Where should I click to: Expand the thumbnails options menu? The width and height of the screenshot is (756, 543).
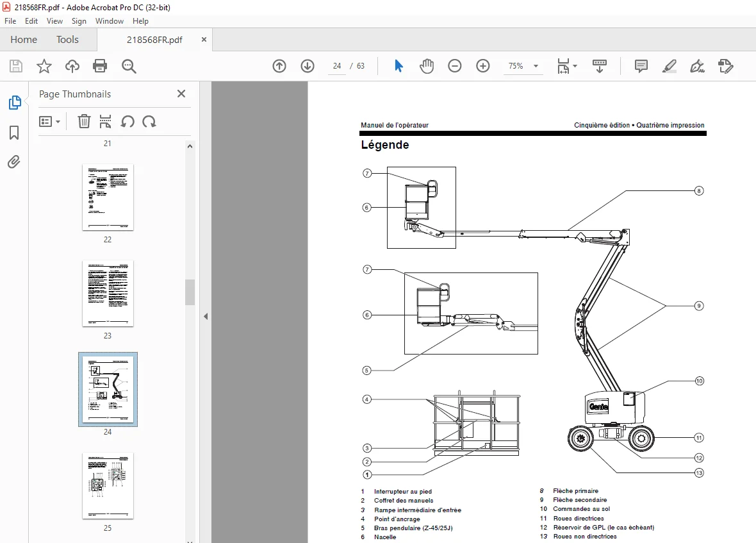(49, 122)
